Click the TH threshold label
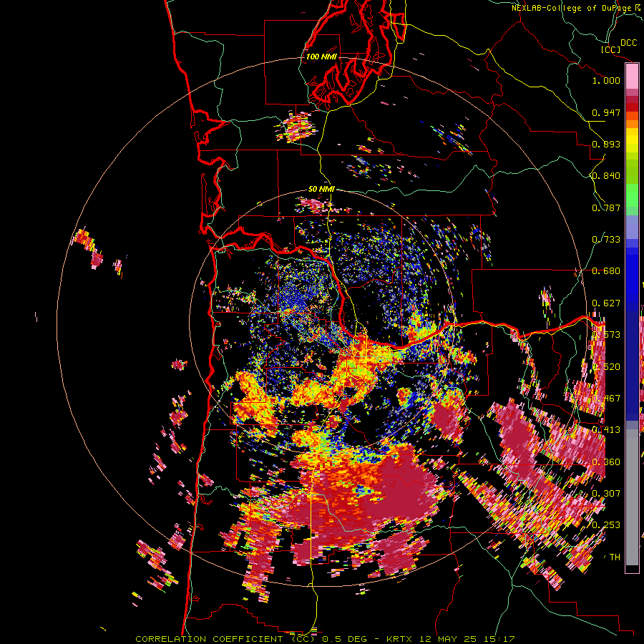 [615, 557]
